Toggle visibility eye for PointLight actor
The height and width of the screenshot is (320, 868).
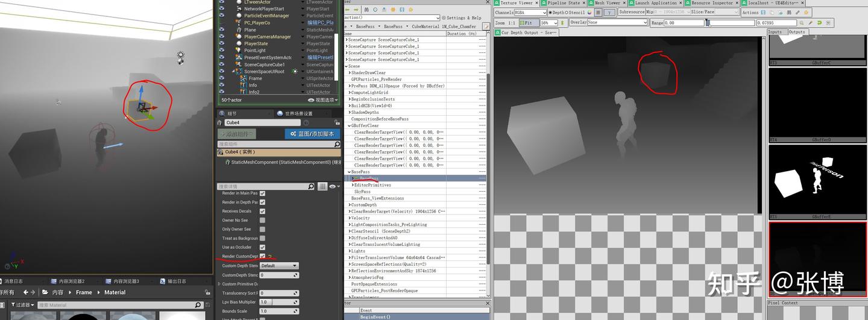coord(222,51)
